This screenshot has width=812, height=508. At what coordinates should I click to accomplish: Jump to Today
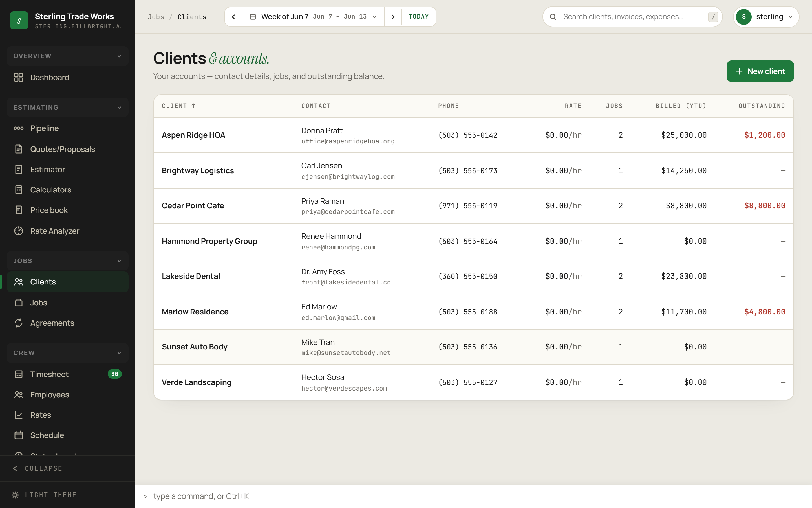click(418, 16)
